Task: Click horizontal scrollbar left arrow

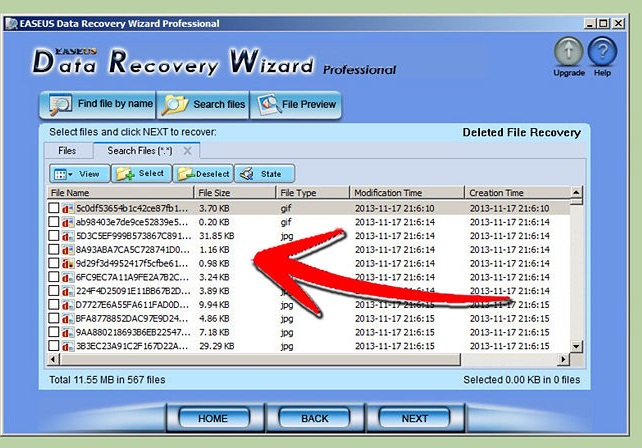Action: point(54,360)
